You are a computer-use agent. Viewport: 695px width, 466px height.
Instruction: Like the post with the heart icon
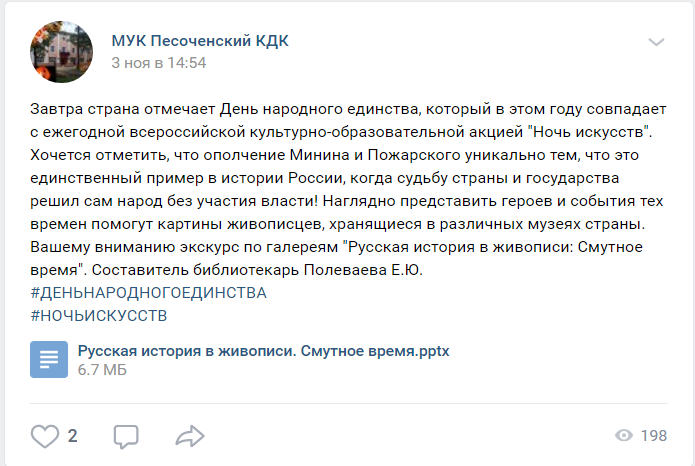pos(45,436)
